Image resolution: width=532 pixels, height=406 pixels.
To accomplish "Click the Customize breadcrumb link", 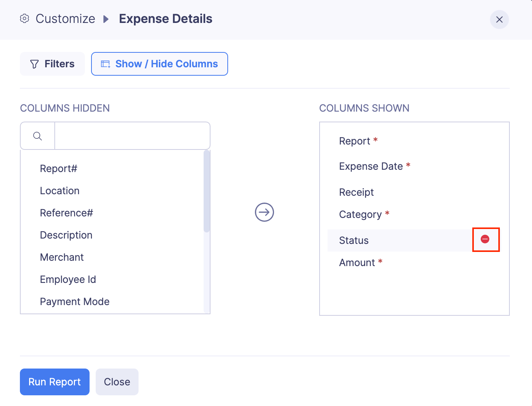I will pyautogui.click(x=65, y=19).
